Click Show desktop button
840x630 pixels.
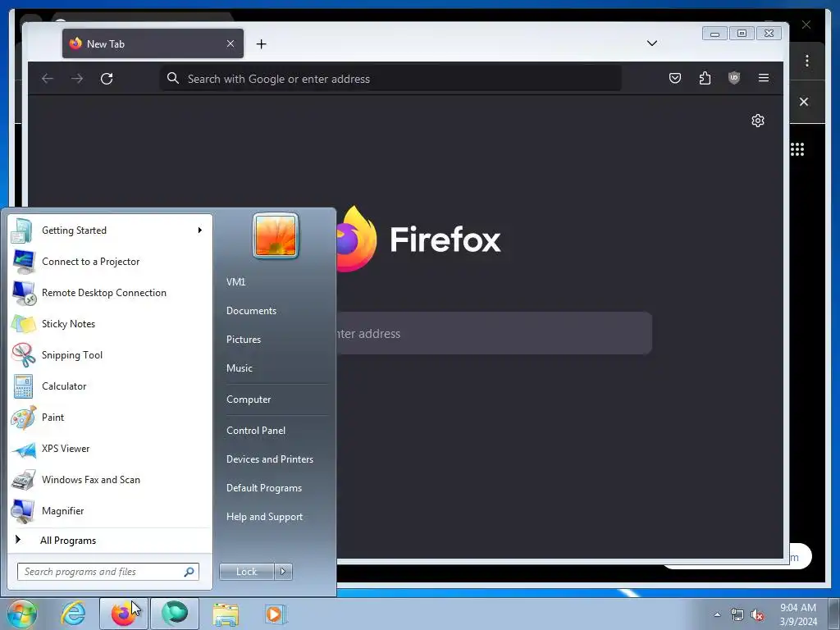pyautogui.click(x=834, y=614)
